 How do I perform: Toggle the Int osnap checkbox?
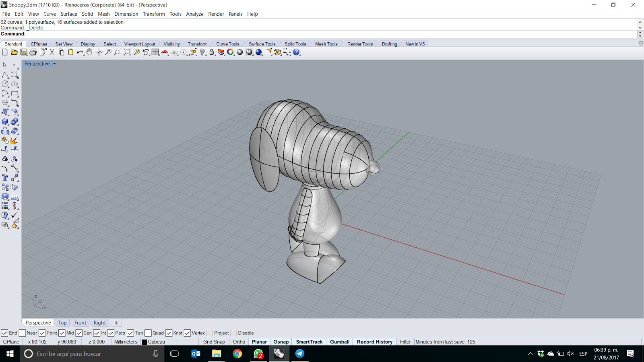point(97,333)
